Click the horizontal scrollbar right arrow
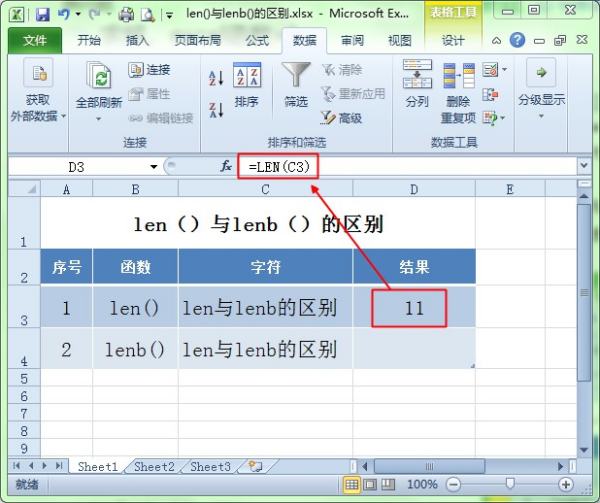This screenshot has width=600, height=503. tap(561, 466)
